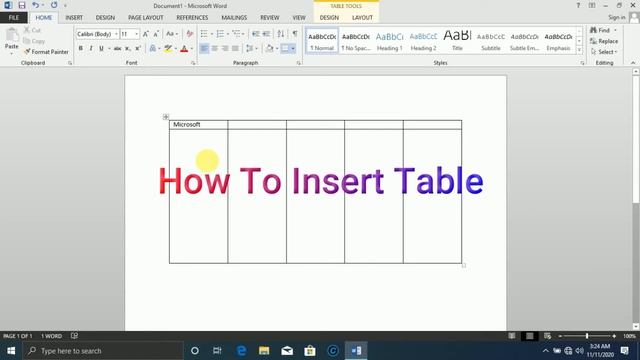The width and height of the screenshot is (640, 360).
Task: Switch to Web Layout view icon
Action: (x=547, y=336)
